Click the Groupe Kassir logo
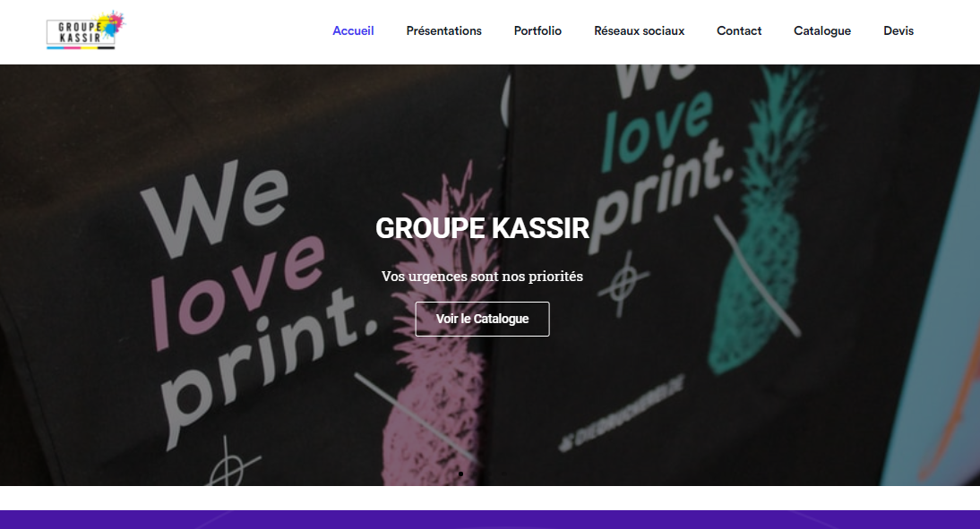Screen dimensions: 980x529 coord(86,30)
